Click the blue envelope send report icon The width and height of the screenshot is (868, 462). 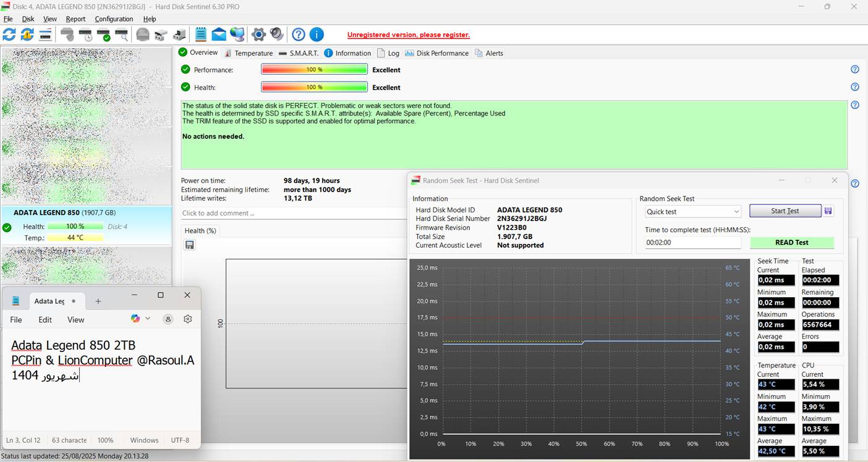click(x=219, y=35)
